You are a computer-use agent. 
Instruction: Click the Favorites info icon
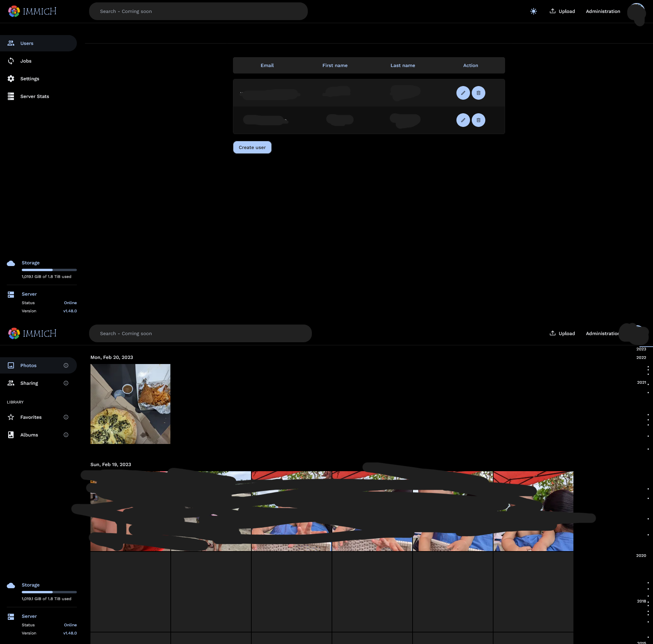[66, 417]
